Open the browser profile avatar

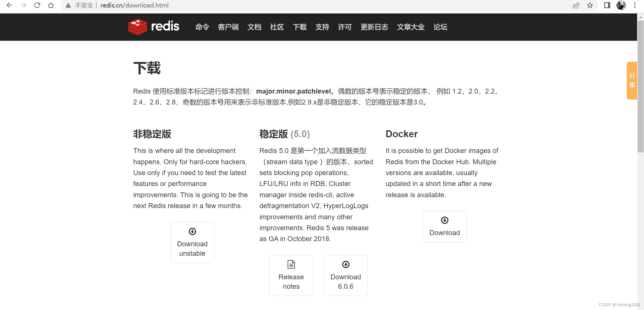(621, 5)
